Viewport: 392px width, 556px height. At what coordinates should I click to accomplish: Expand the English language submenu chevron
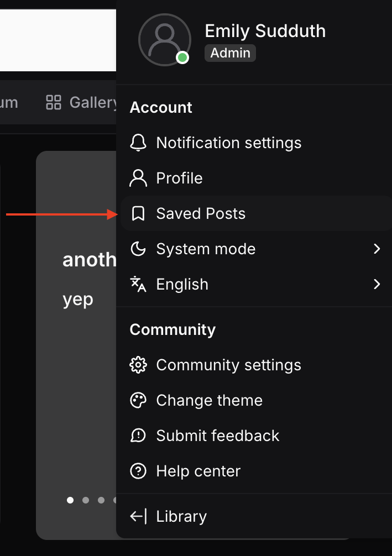point(378,284)
